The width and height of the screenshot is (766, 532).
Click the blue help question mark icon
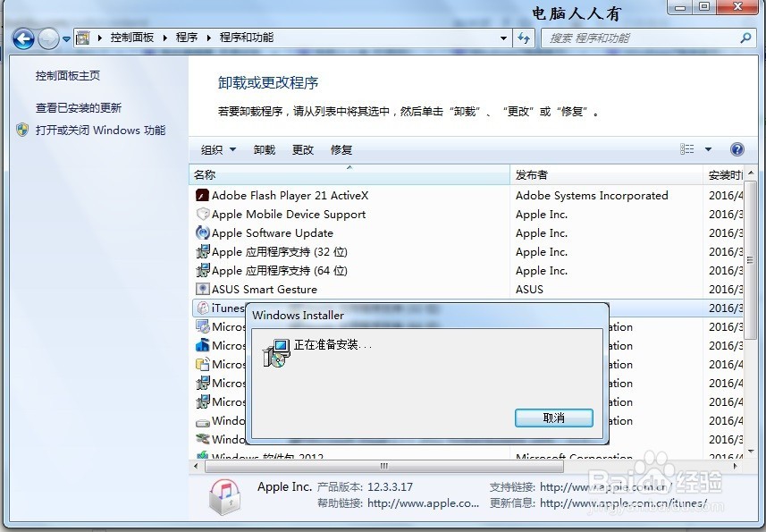pyautogui.click(x=737, y=149)
